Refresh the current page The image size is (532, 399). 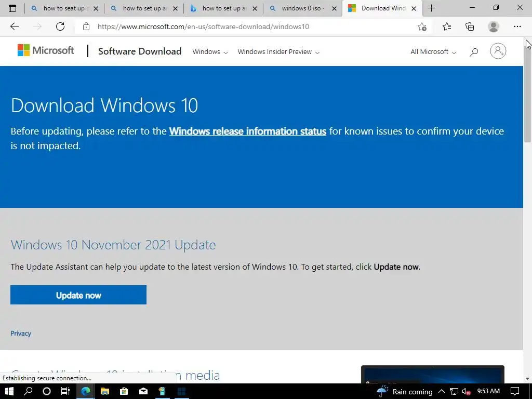(60, 26)
